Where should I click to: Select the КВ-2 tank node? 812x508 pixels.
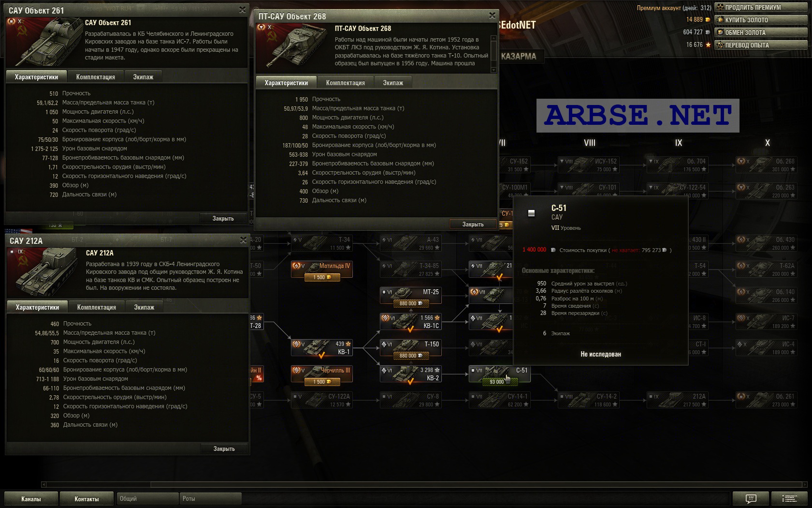click(x=411, y=374)
